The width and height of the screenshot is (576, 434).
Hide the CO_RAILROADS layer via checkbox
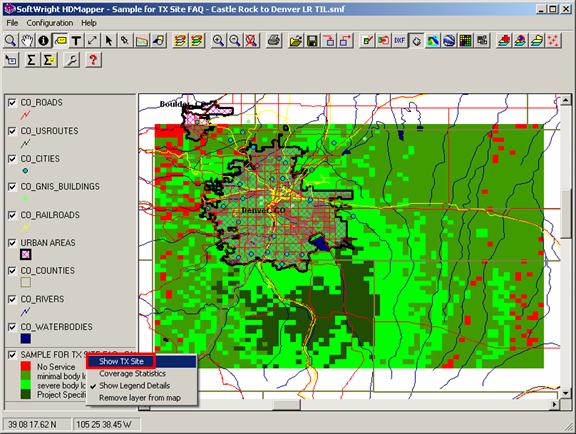coord(12,215)
